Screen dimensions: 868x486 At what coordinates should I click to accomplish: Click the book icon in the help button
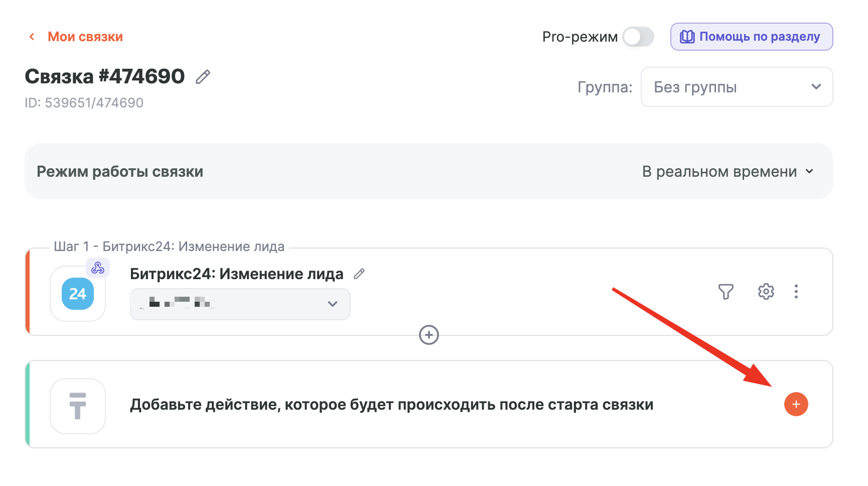click(687, 37)
